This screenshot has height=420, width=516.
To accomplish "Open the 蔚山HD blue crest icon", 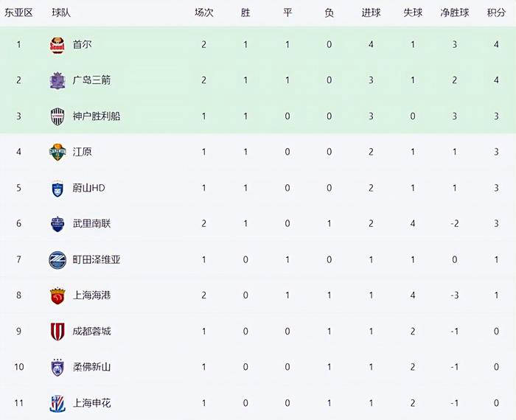I will 57,189.
